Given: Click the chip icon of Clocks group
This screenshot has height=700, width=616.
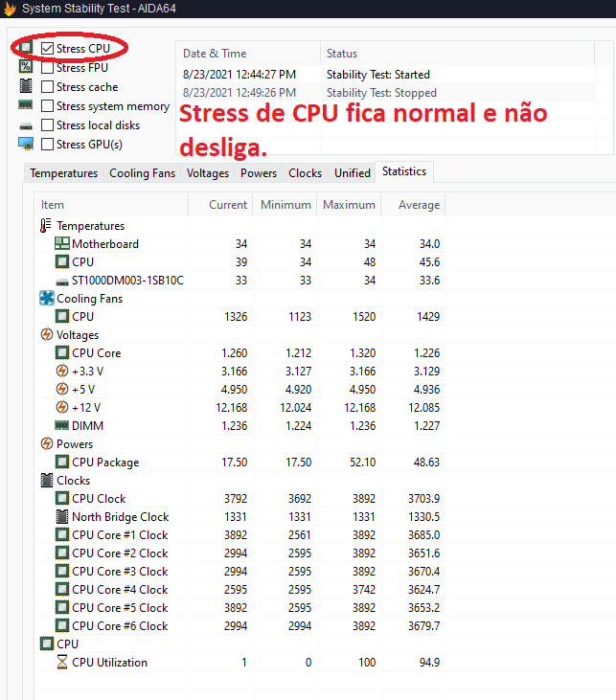Looking at the screenshot, I should [46, 480].
